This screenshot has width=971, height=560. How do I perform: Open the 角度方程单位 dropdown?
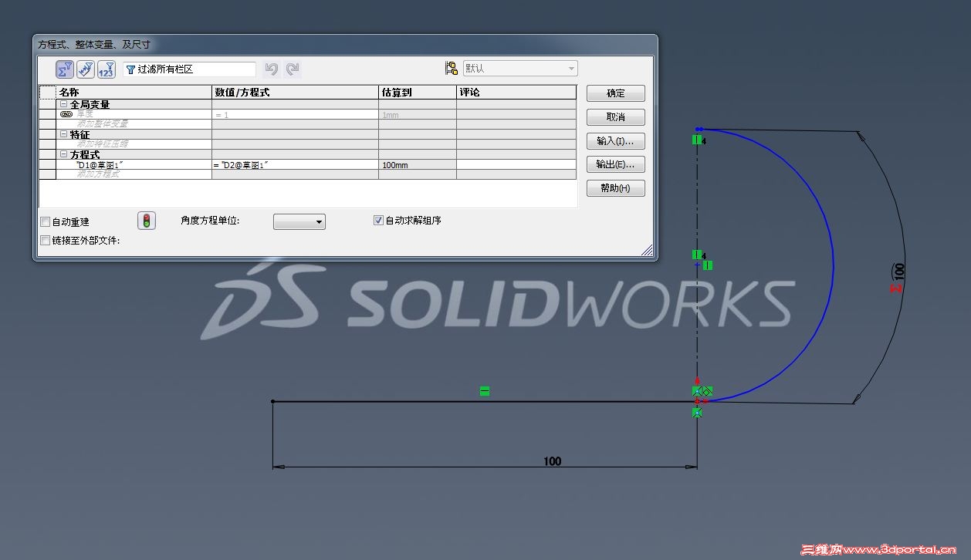[299, 222]
